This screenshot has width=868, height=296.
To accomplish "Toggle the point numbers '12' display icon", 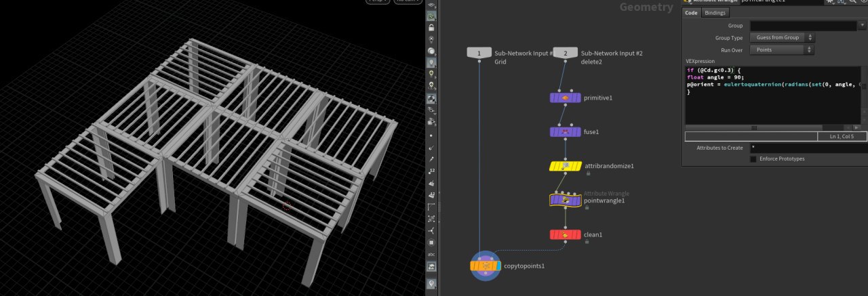I will (x=431, y=171).
